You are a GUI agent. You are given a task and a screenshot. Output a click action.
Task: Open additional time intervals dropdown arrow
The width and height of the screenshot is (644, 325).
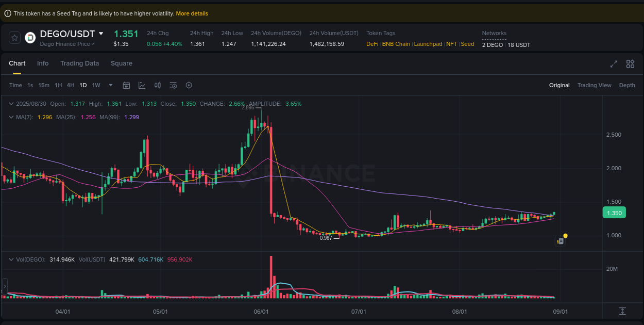click(x=109, y=85)
